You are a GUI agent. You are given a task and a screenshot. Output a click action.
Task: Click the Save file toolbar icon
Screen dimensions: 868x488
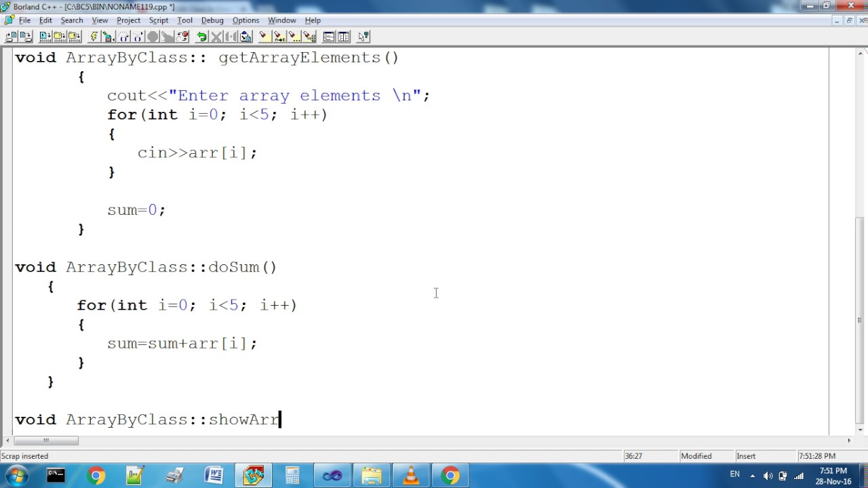tap(26, 37)
